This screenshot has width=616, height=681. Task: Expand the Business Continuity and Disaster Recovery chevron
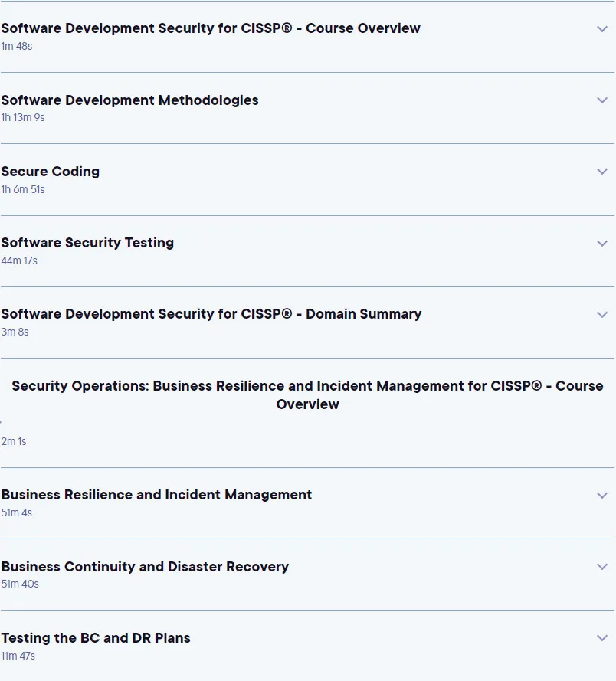(602, 567)
